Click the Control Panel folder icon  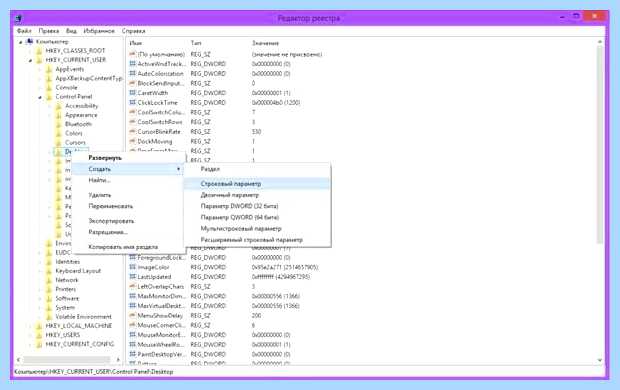coord(49,97)
